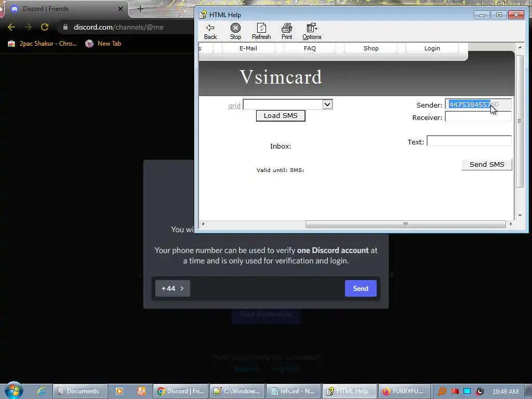Click the Send button in Discord phone dialog
The image size is (532, 399).
click(361, 288)
